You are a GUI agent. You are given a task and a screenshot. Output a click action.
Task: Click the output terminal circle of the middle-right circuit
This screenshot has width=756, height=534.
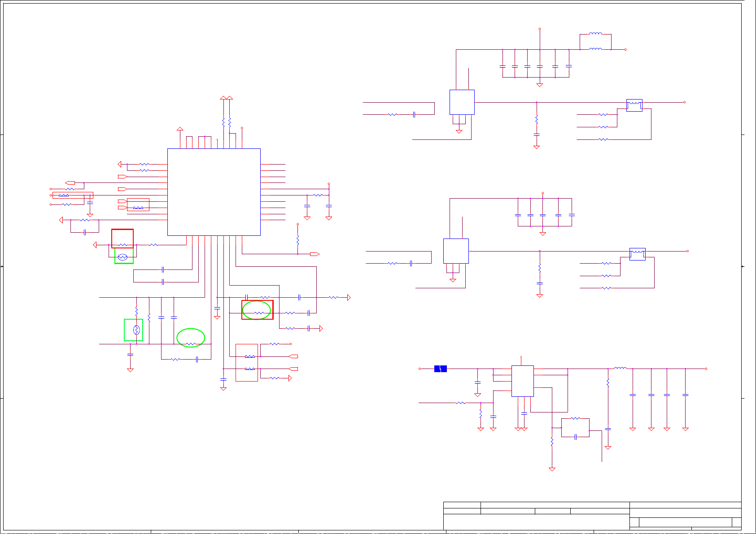[687, 251]
